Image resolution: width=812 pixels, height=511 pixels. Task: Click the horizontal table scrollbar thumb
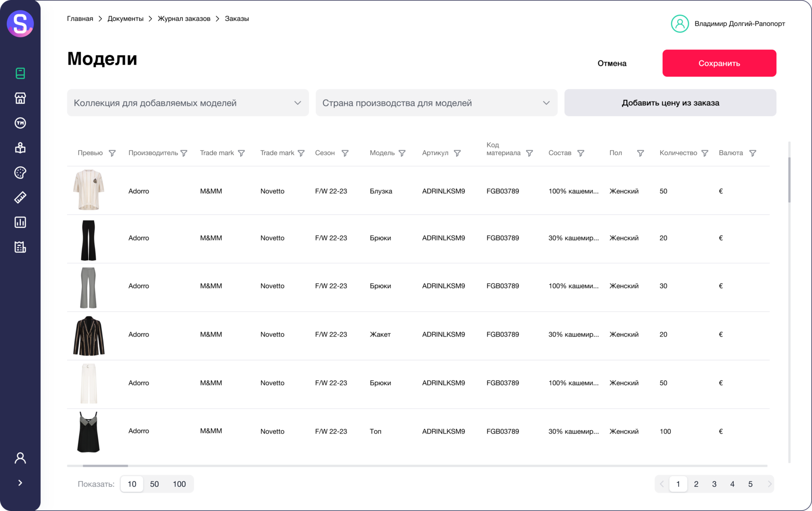pyautogui.click(x=105, y=466)
